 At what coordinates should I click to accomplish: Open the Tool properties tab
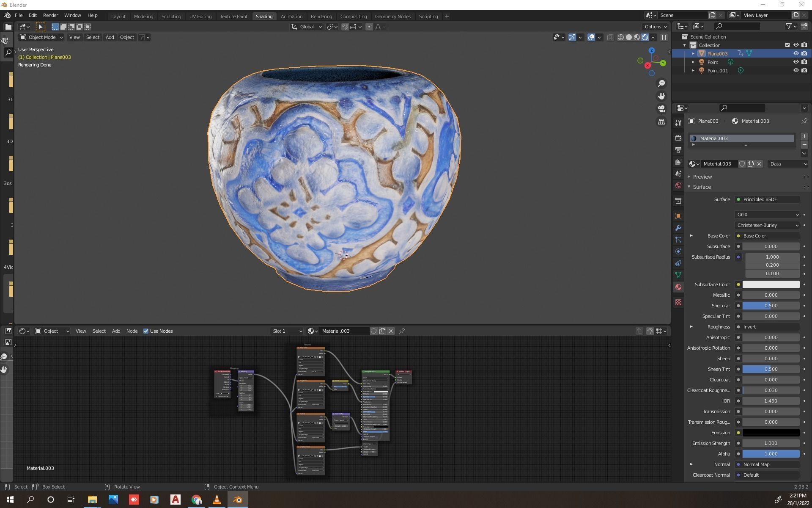(678, 123)
